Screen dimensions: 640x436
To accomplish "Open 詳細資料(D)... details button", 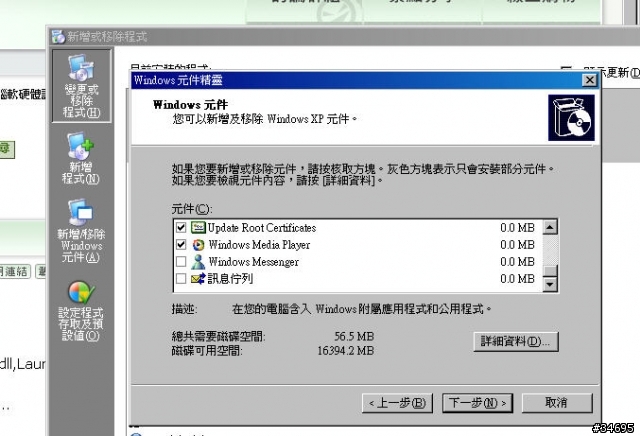I will point(516,341).
